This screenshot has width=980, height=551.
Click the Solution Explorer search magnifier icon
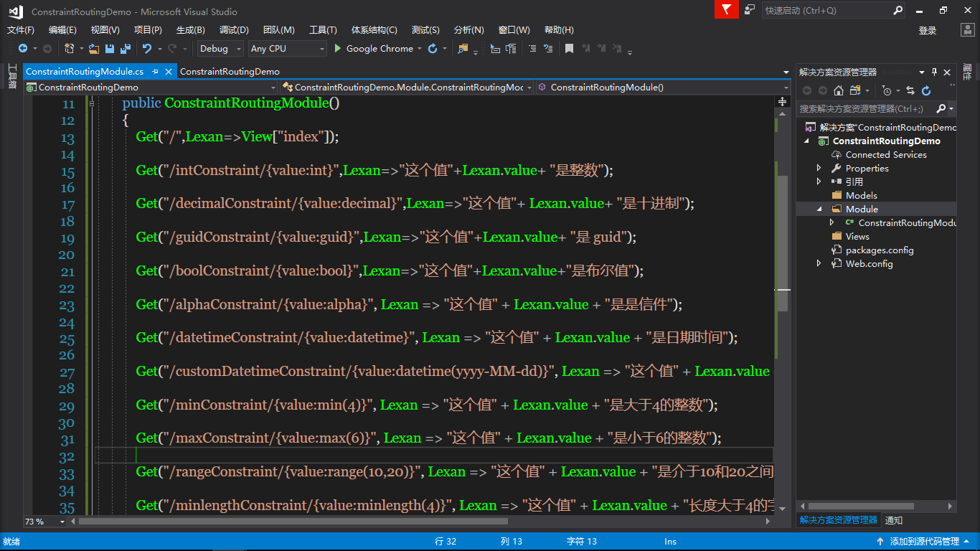[941, 108]
